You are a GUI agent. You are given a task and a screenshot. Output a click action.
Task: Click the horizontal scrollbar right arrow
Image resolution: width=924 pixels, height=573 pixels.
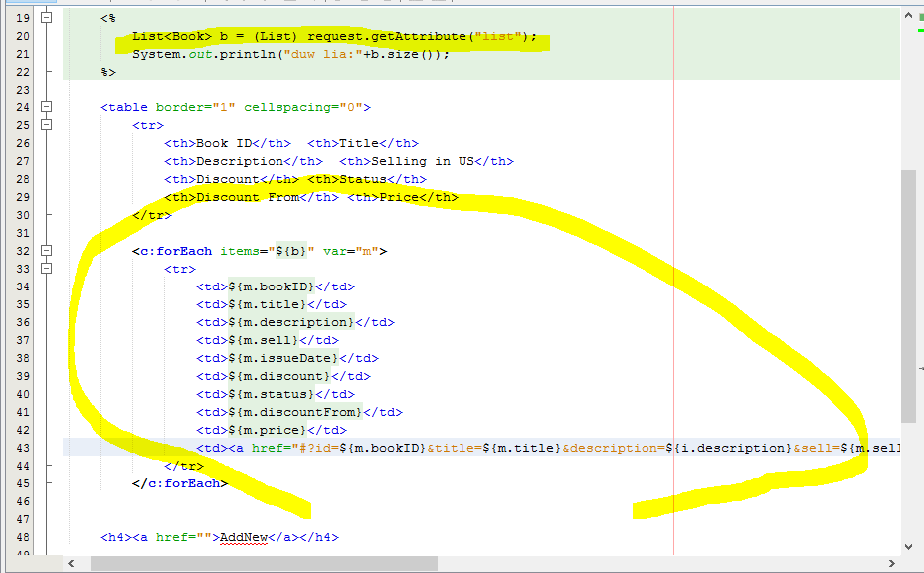(891, 563)
